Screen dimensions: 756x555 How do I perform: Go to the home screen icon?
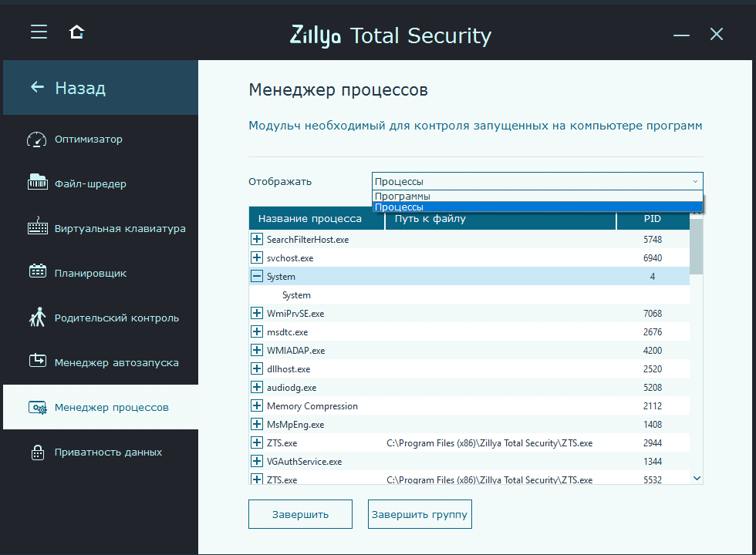[76, 32]
